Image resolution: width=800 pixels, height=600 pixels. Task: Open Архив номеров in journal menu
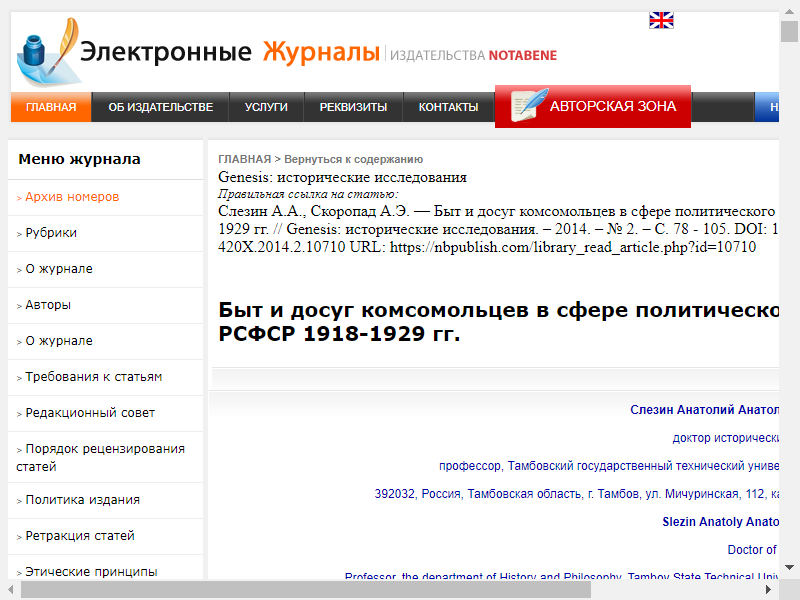72,197
